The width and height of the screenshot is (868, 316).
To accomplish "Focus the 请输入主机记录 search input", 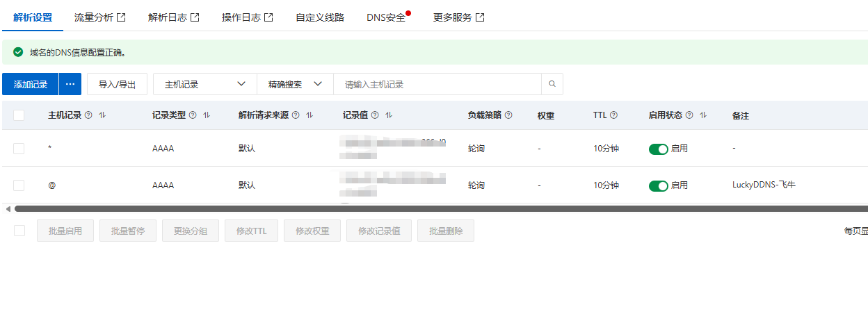I will pos(437,84).
